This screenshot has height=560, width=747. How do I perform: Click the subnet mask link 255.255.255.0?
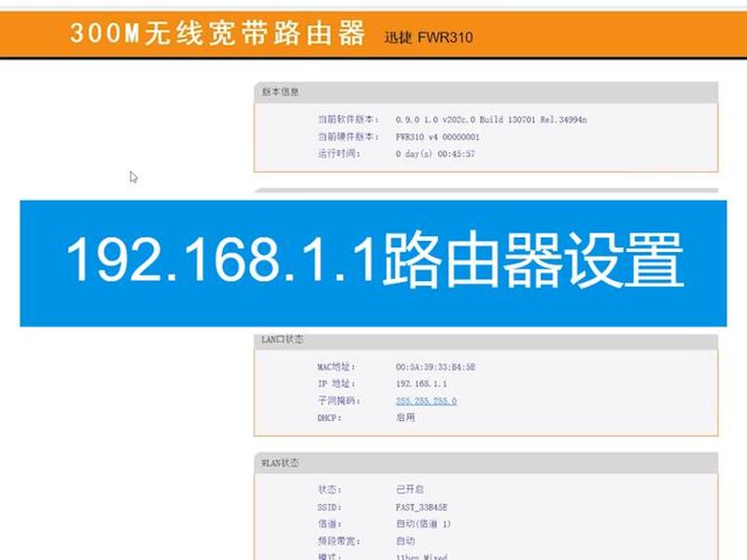point(426,401)
